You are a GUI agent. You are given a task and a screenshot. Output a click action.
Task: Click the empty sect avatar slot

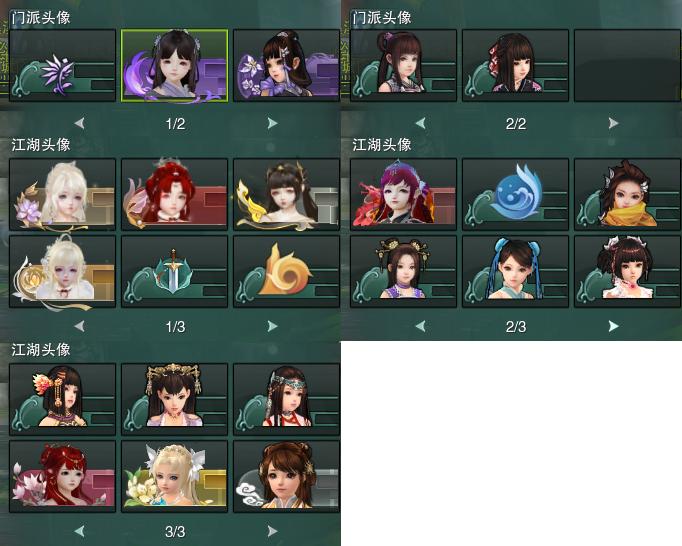(627, 66)
